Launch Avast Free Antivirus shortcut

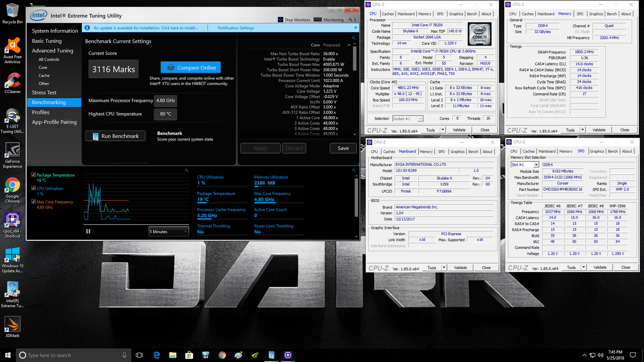point(12,50)
